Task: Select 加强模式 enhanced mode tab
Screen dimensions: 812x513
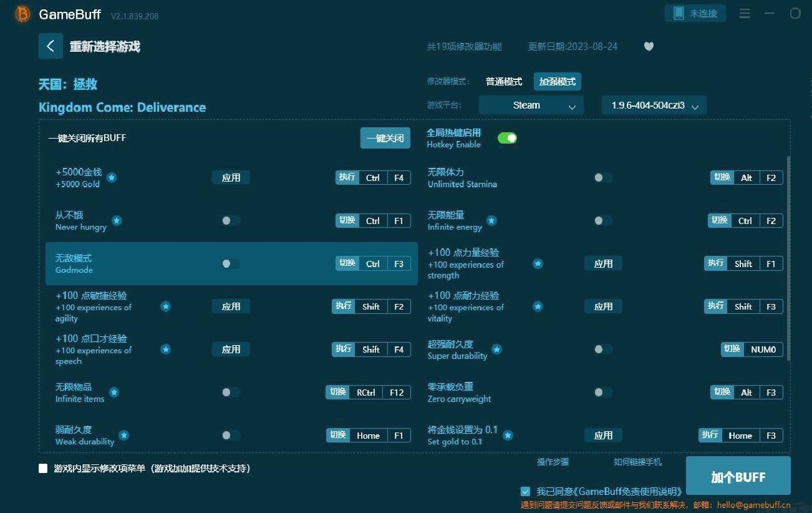Action: 558,82
